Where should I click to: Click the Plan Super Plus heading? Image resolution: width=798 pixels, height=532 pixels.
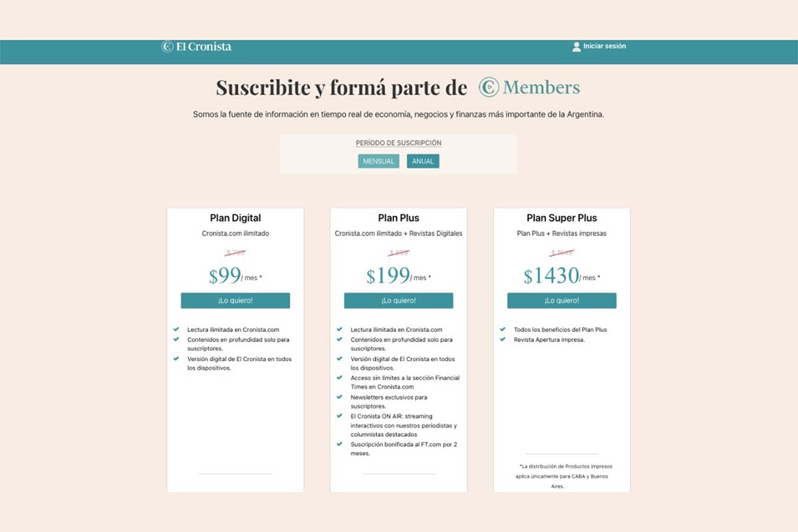coord(562,218)
